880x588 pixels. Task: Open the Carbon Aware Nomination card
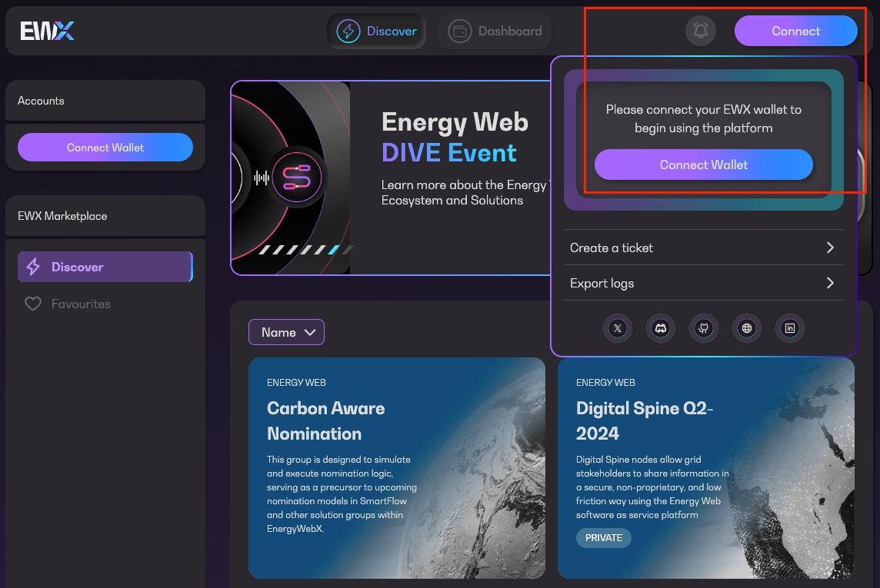396,467
